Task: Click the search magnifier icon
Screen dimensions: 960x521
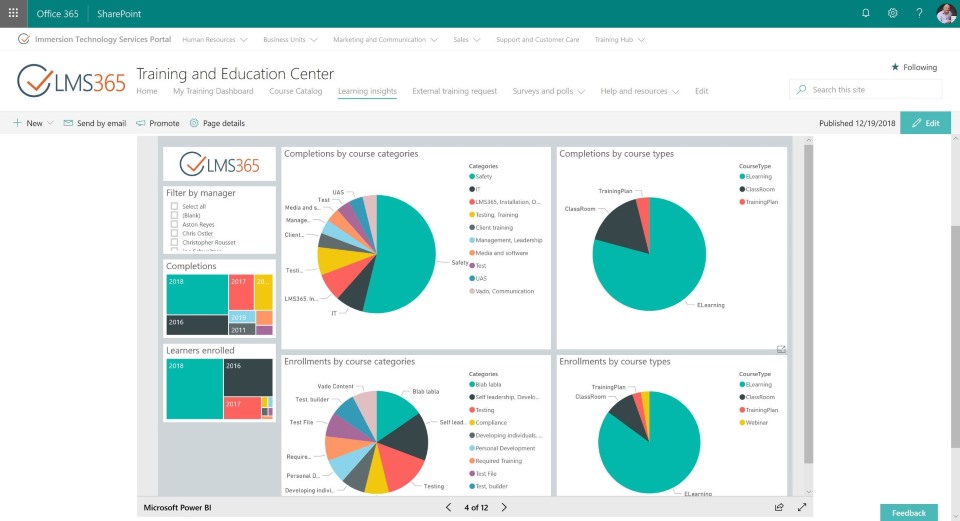Action: 801,89
